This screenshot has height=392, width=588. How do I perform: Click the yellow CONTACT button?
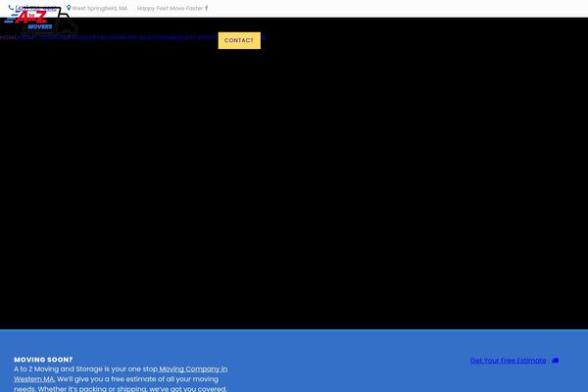coord(239,40)
